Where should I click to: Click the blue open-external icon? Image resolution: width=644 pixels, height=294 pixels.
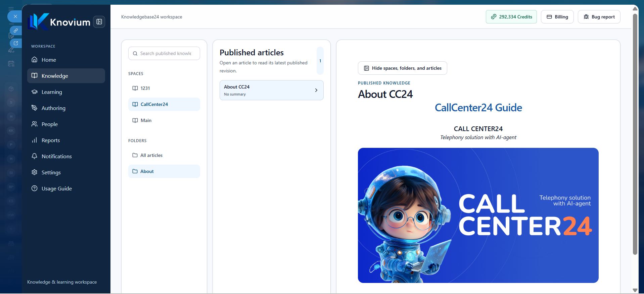pyautogui.click(x=16, y=43)
